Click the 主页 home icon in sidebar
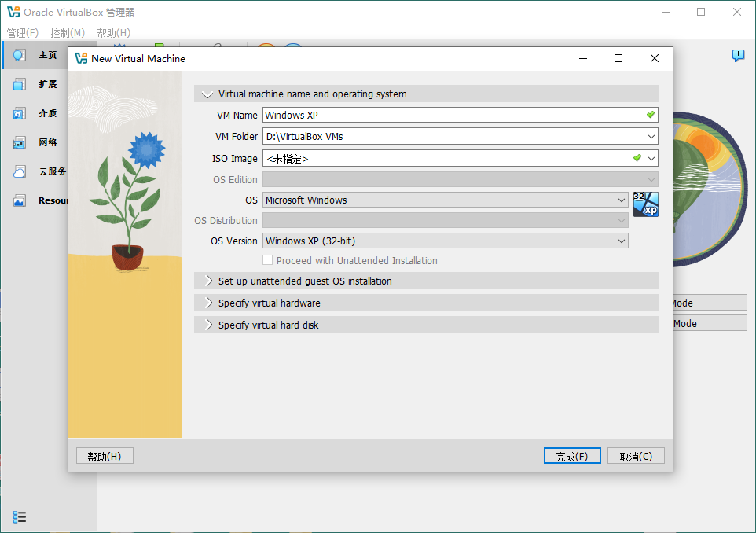 [20, 55]
